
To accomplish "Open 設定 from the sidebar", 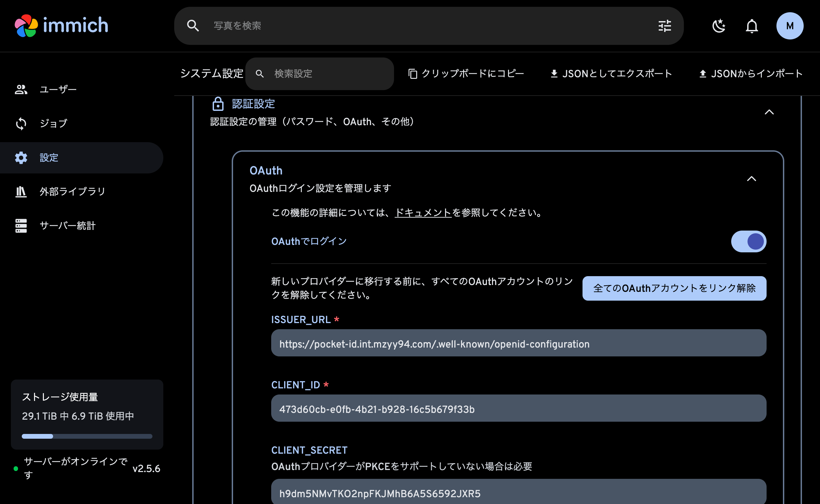I will coord(49,157).
